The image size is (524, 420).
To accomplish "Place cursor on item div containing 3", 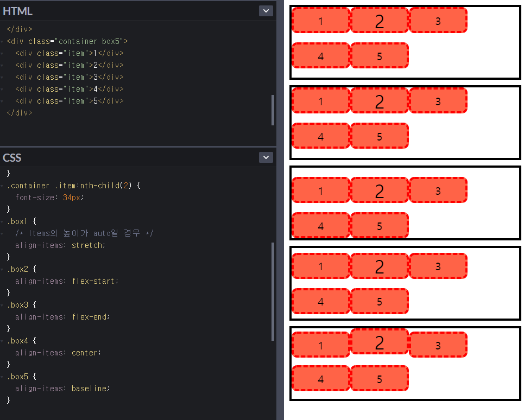I will click(x=70, y=77).
